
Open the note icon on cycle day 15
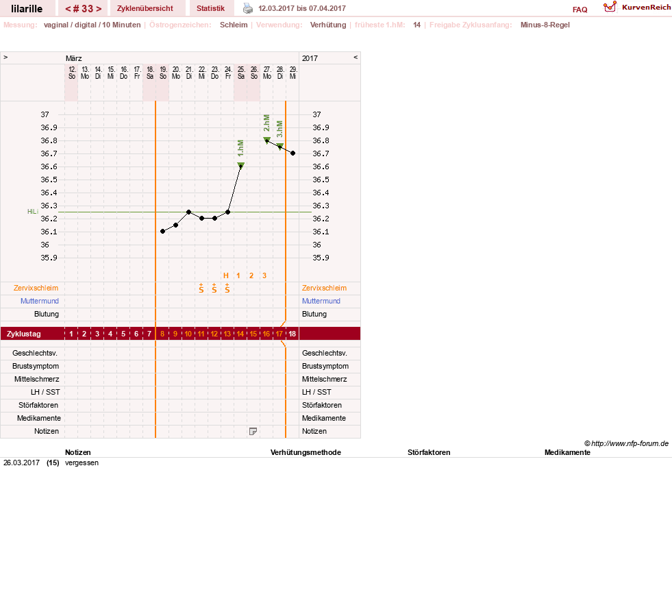[253, 431]
